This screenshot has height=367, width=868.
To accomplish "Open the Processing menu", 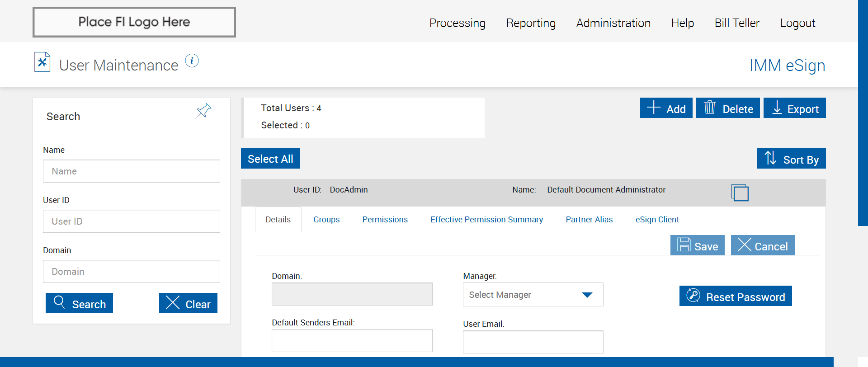I will [457, 23].
